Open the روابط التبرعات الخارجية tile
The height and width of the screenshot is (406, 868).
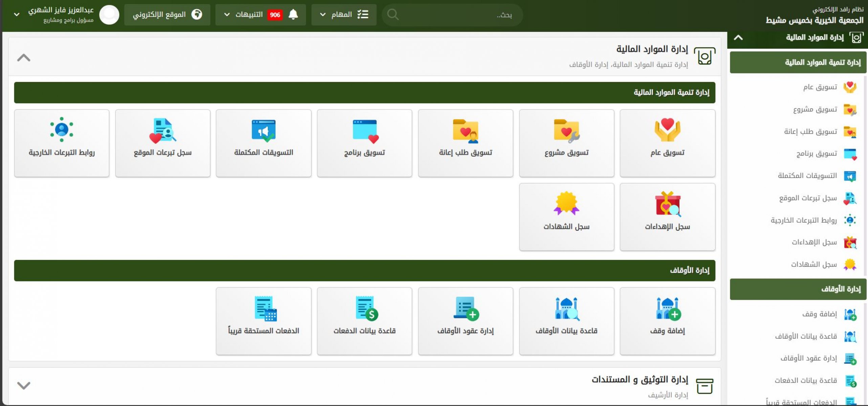click(x=62, y=143)
